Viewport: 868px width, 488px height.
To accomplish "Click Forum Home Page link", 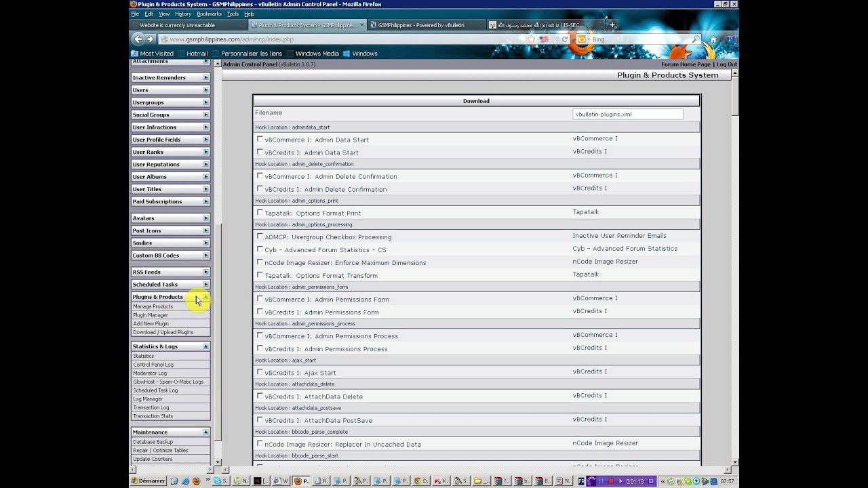I will click(x=686, y=64).
